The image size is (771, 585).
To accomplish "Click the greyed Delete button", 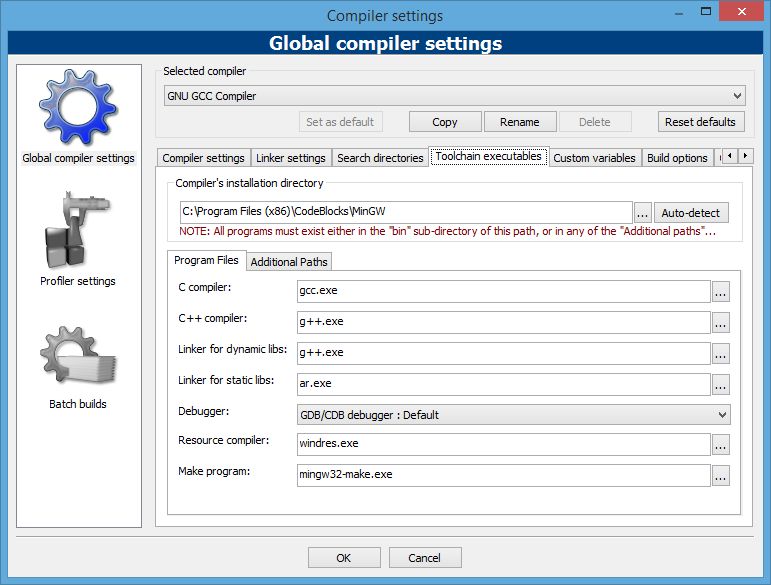I will click(595, 122).
